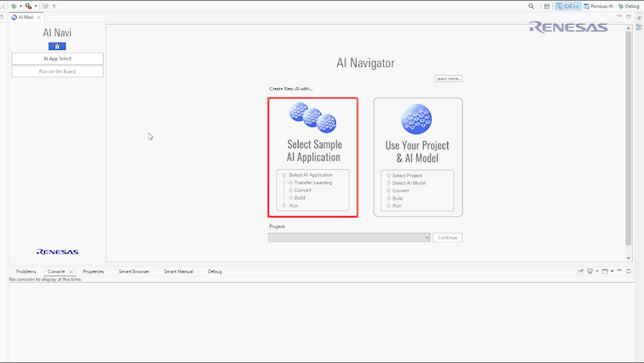Open the Debug launch dropdown arrow
Viewport: 644px width, 363px height.
20,6
